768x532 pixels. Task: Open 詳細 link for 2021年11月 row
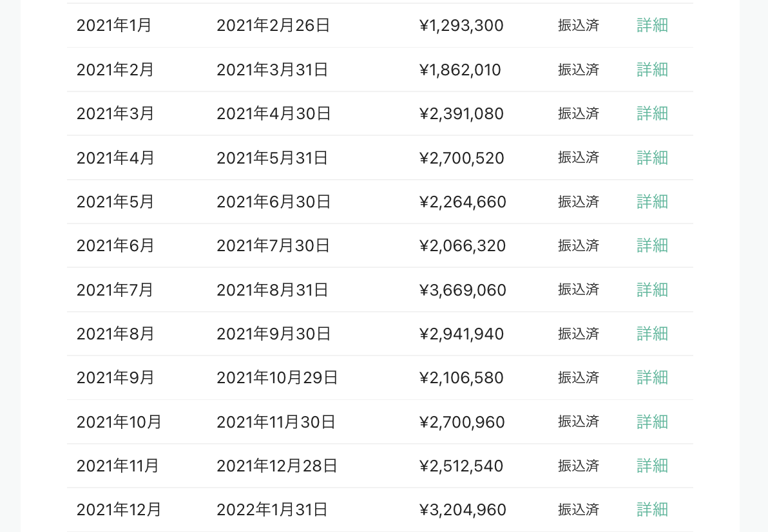[x=652, y=466]
